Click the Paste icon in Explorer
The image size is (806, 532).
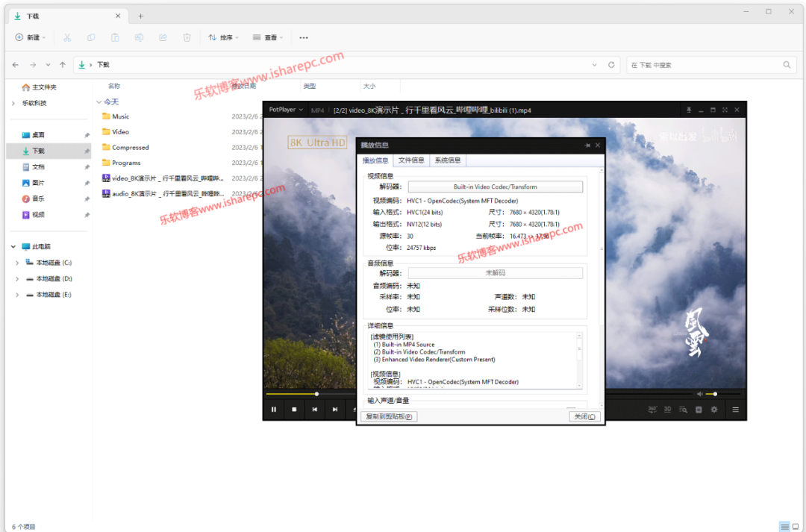pyautogui.click(x=115, y=37)
